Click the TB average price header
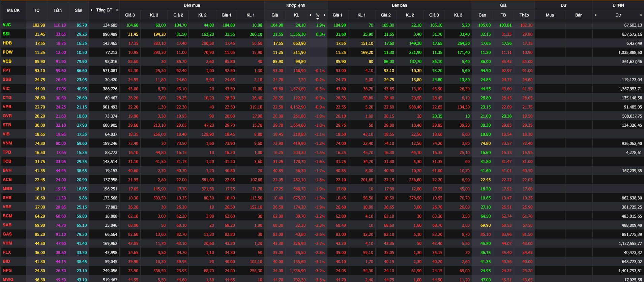The height and width of the screenshot is (282, 644). (503, 15)
